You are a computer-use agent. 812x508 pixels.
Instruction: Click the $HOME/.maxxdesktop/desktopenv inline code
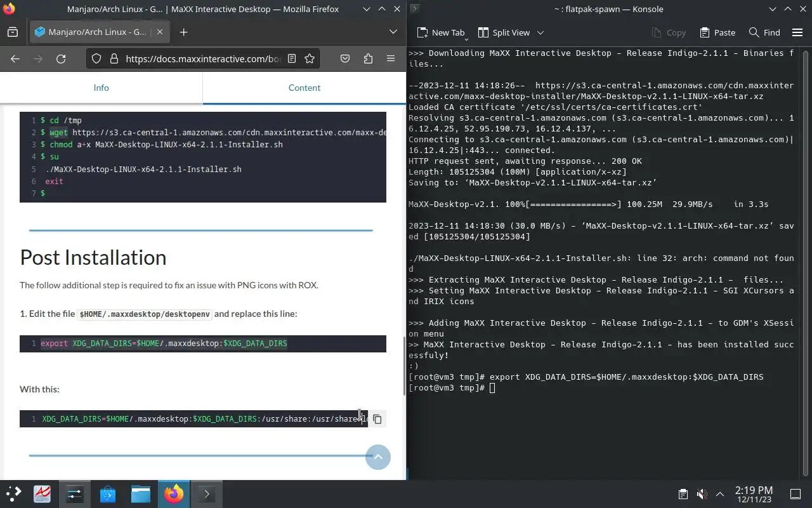pos(145,314)
